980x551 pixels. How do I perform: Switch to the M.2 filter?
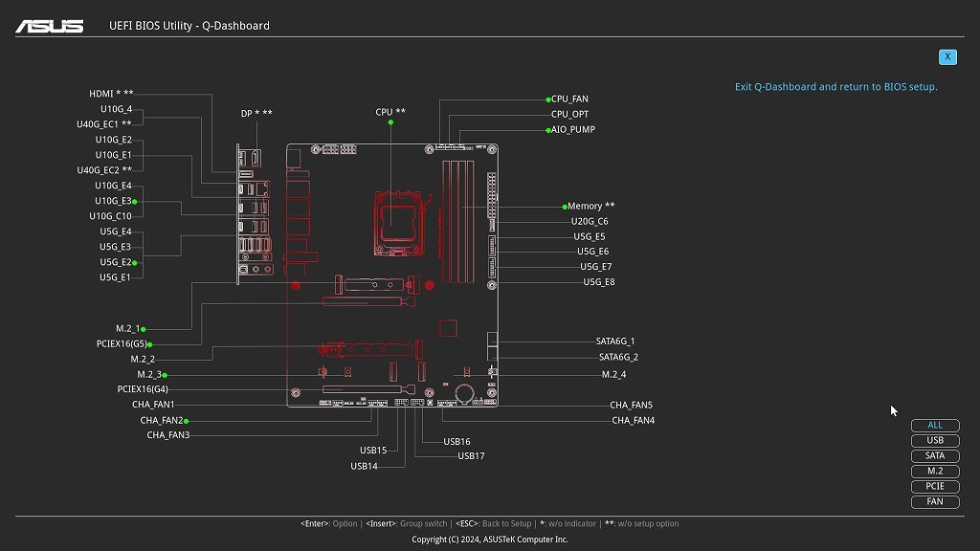point(935,472)
